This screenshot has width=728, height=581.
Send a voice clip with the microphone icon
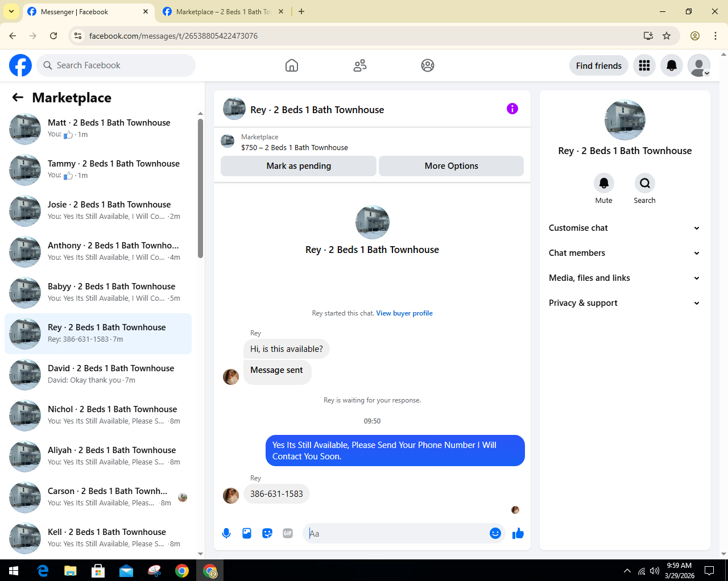click(x=226, y=533)
